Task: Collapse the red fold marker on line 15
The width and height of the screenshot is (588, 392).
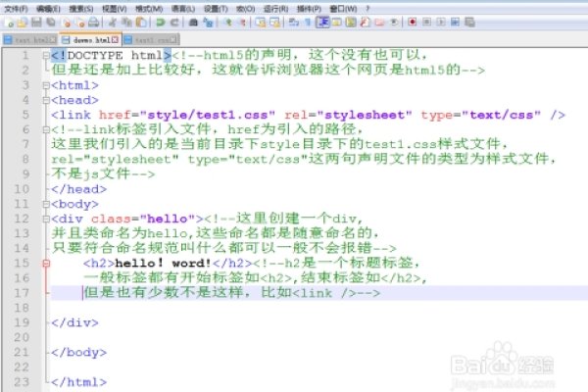Action: 46,264
